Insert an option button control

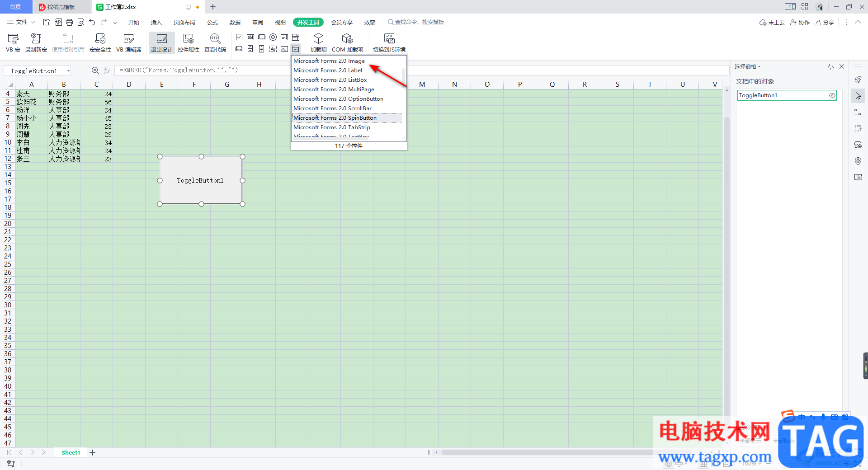pos(273,37)
